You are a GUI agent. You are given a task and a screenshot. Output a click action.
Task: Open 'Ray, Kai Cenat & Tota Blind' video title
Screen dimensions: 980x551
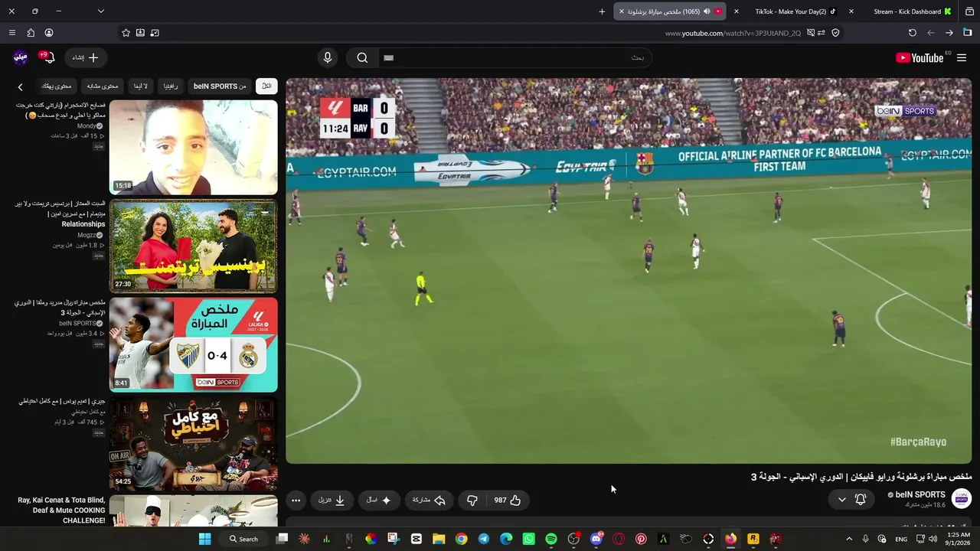click(61, 510)
